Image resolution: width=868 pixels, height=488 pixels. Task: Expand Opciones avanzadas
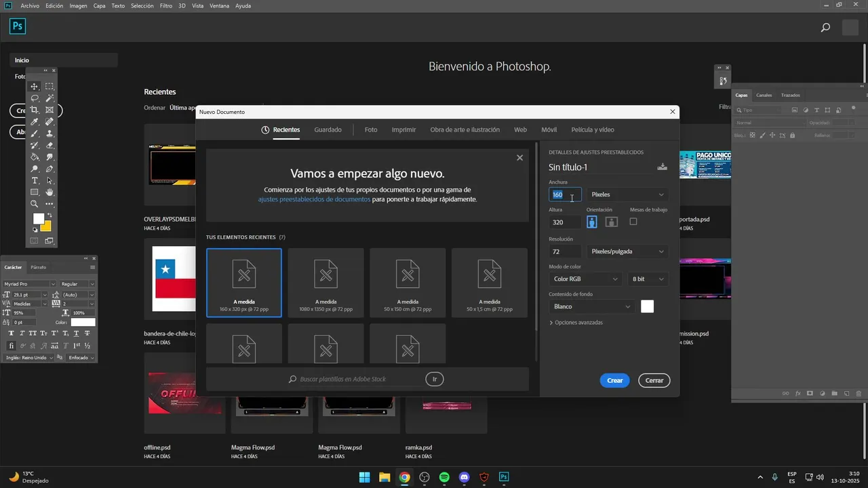[576, 323]
